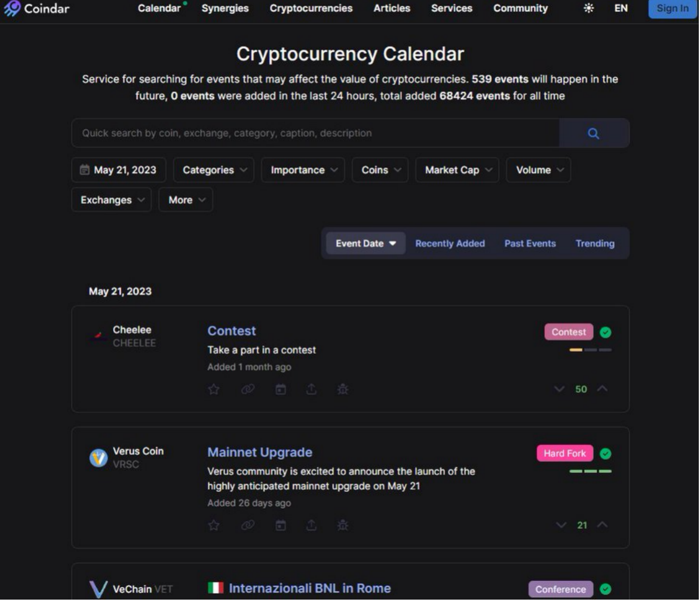
Task: Share the Verus Mainnet Upgrade event
Action: [x=311, y=525]
